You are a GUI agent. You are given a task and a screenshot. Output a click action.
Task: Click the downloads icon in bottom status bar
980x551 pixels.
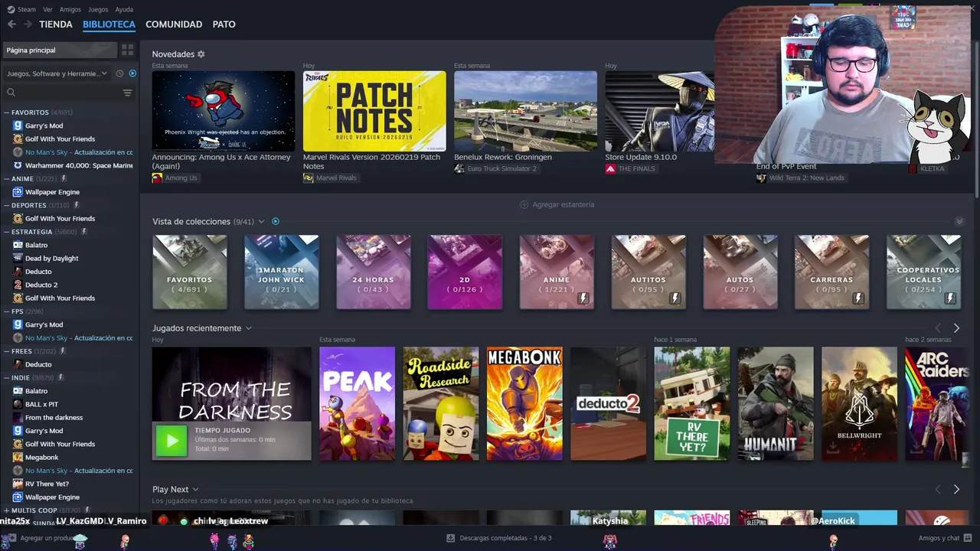(x=450, y=538)
